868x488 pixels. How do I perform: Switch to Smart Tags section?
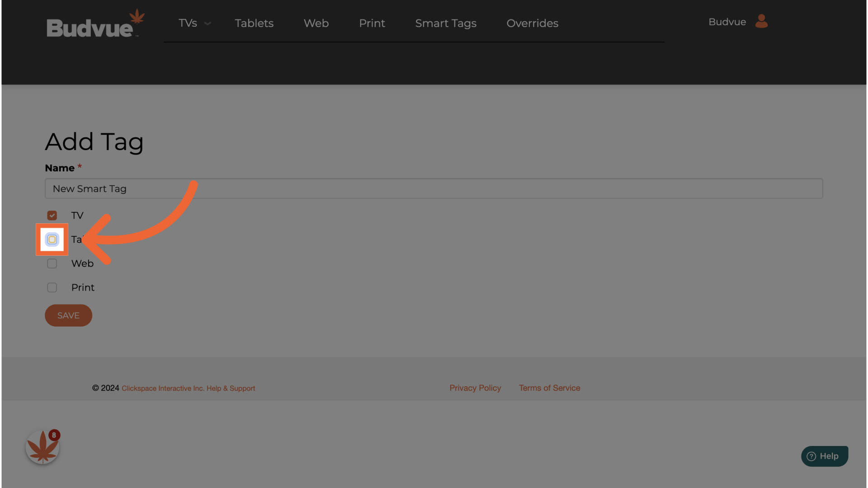[445, 23]
